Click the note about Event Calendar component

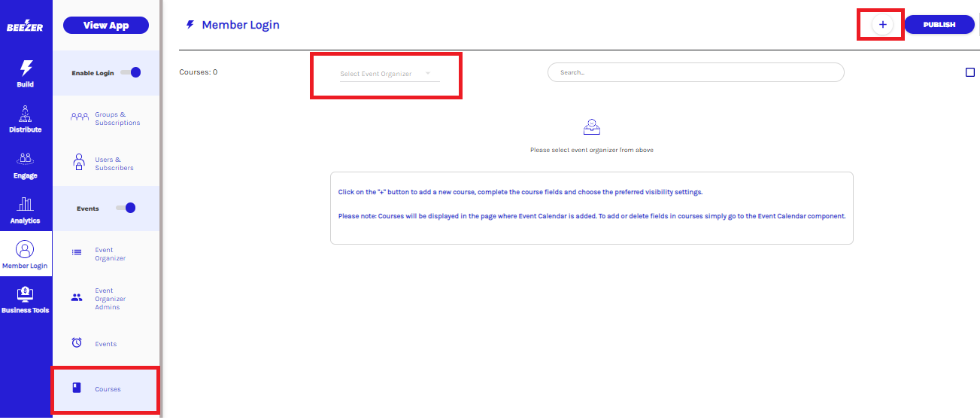[592, 216]
